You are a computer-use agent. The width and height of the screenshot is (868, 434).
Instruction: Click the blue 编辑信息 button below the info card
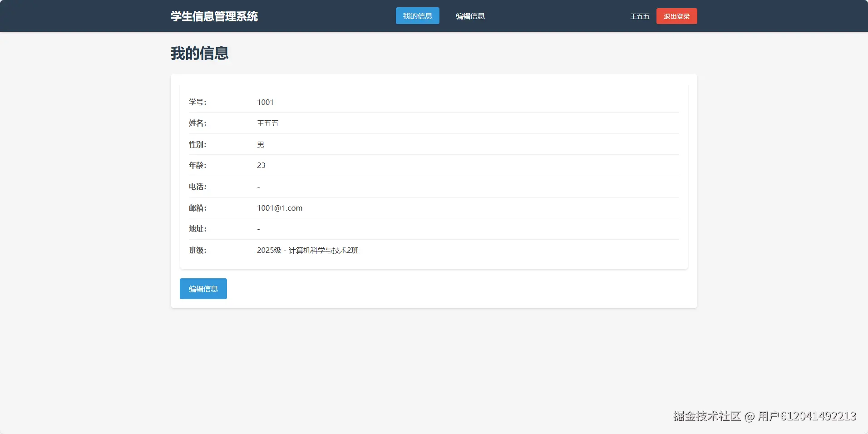pyautogui.click(x=203, y=289)
